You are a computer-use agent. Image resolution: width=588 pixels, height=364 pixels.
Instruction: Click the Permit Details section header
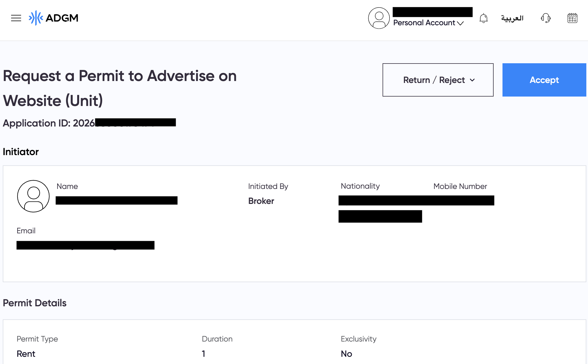tap(34, 303)
